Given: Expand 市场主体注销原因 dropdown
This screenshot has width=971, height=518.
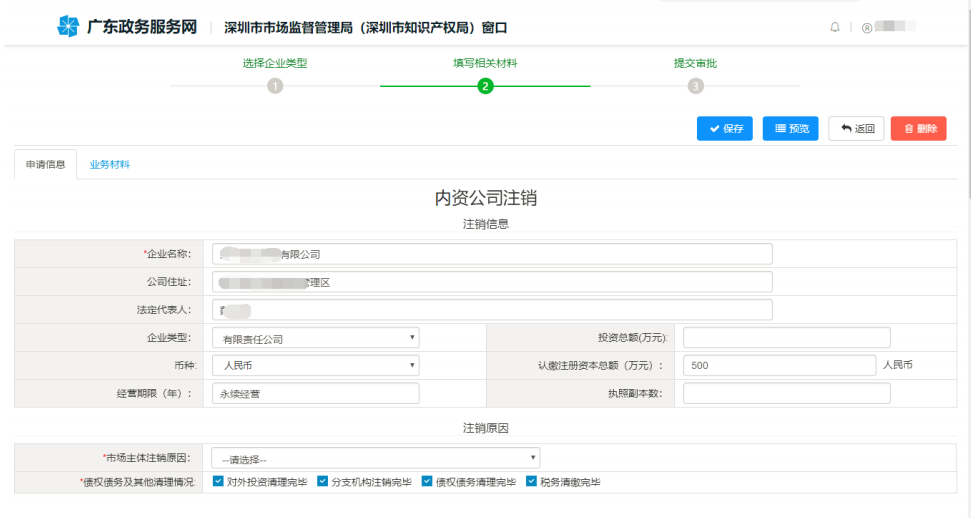Looking at the screenshot, I should 376,458.
